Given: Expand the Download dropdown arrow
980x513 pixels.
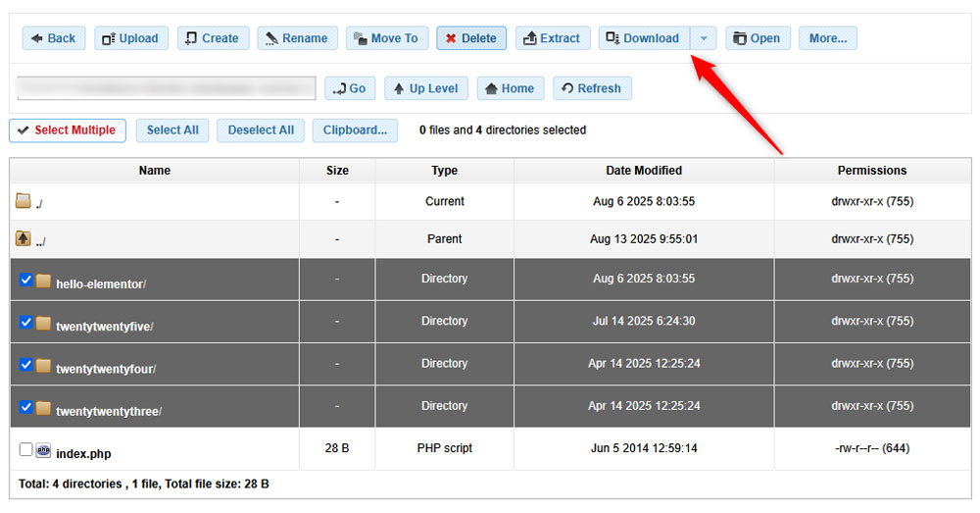Looking at the screenshot, I should 703,38.
